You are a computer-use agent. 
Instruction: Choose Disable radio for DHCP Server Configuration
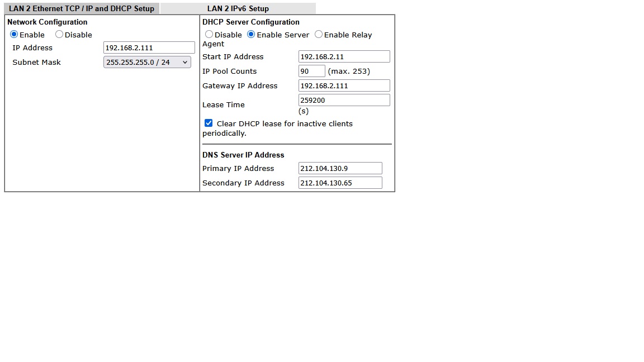coord(209,35)
